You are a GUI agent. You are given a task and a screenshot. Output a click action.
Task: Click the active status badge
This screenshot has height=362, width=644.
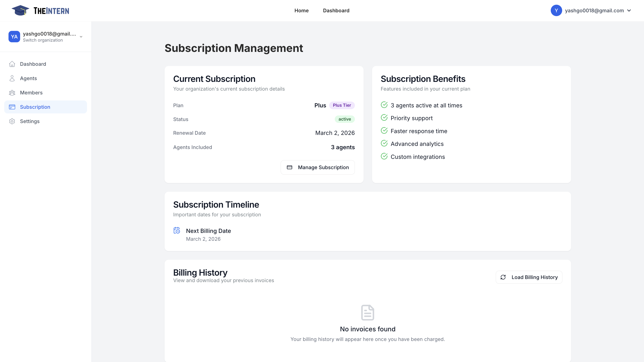coord(345,119)
